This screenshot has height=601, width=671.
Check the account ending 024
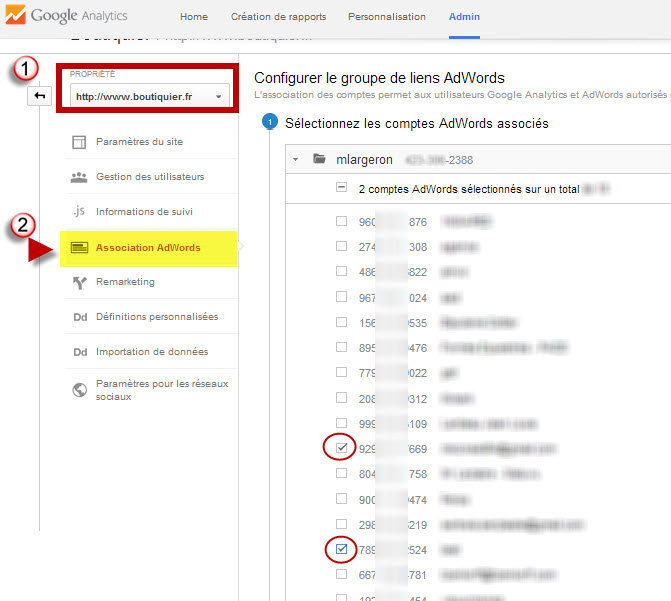pyautogui.click(x=341, y=297)
